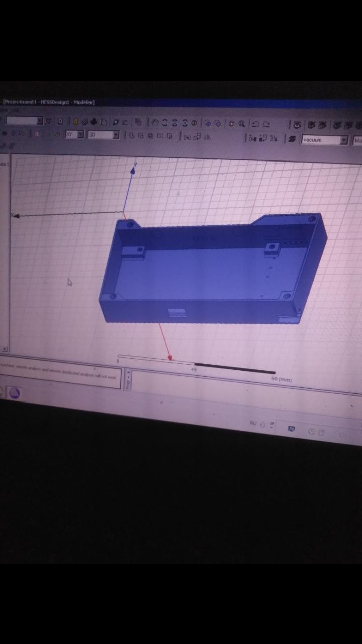The width and height of the screenshot is (362, 644).
Task: Click the Duplicate Along Line icon
Action: (187, 137)
